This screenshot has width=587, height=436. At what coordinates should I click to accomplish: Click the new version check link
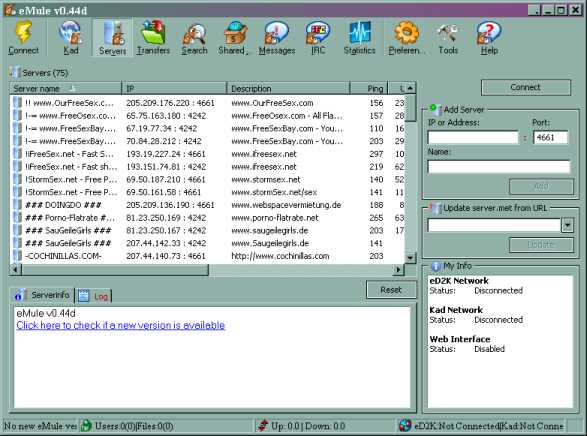click(x=121, y=325)
